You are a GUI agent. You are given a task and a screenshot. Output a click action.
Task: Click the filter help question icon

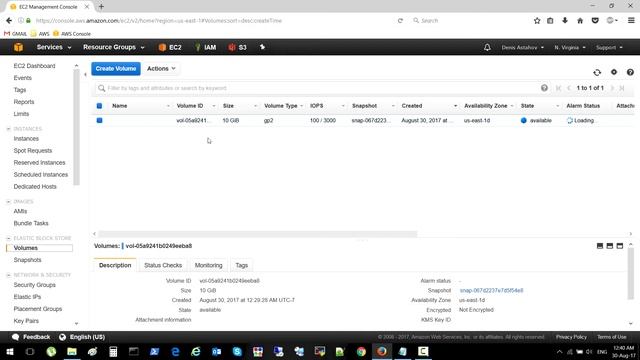[x=544, y=88]
